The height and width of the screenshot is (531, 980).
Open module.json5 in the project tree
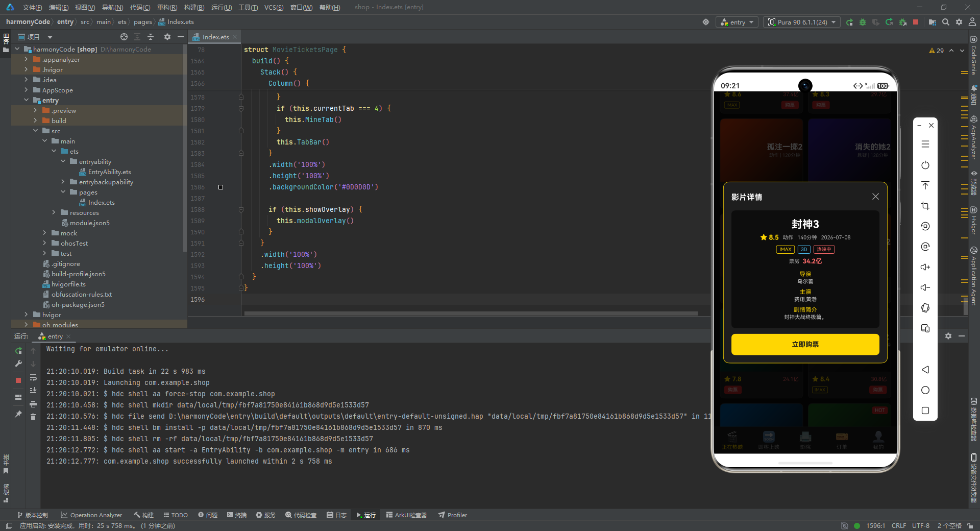point(85,223)
